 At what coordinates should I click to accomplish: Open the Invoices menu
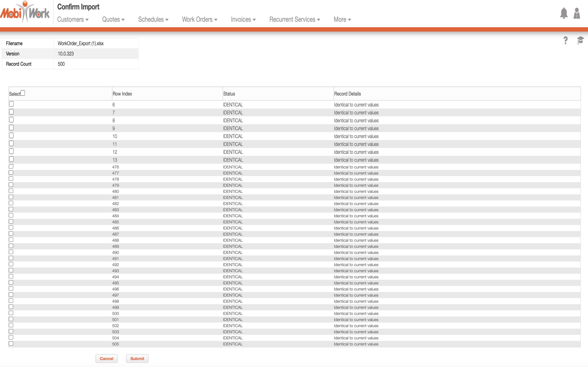tap(243, 19)
